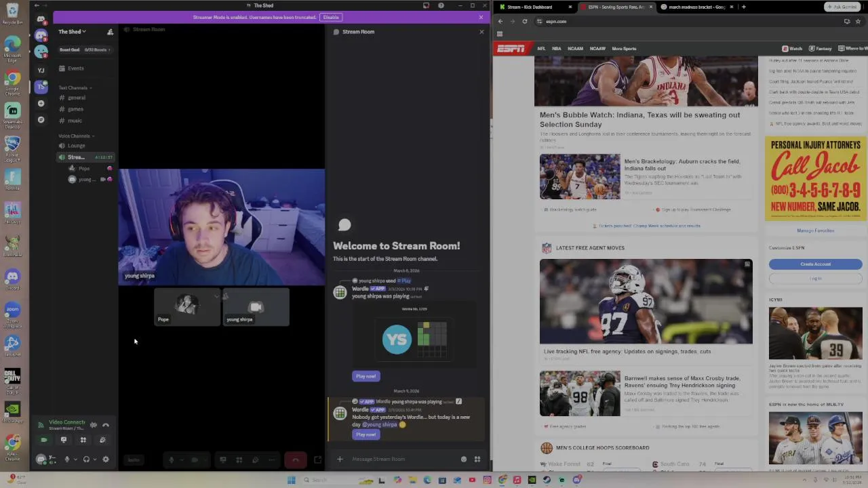868x488 pixels.
Task: Click Play now under Wordle result
Action: point(366,376)
